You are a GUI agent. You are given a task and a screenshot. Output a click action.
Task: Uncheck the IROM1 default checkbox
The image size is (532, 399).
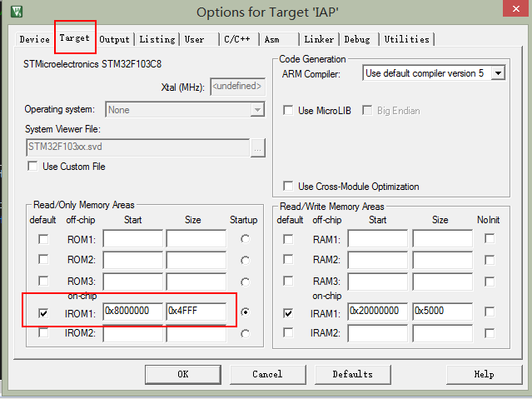pos(43,312)
